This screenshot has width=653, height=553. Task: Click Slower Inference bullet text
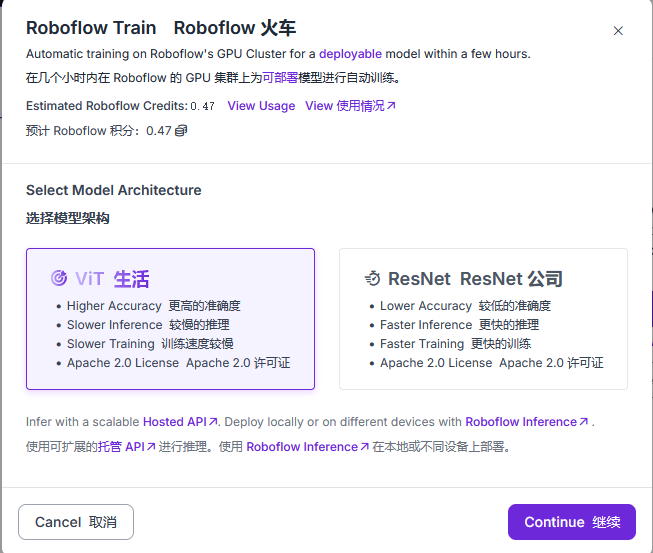click(115, 325)
